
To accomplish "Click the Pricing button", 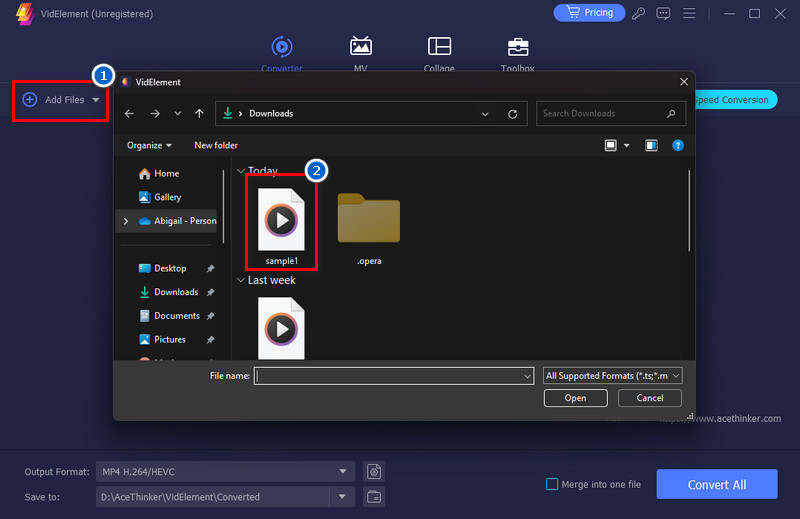I will (x=589, y=13).
